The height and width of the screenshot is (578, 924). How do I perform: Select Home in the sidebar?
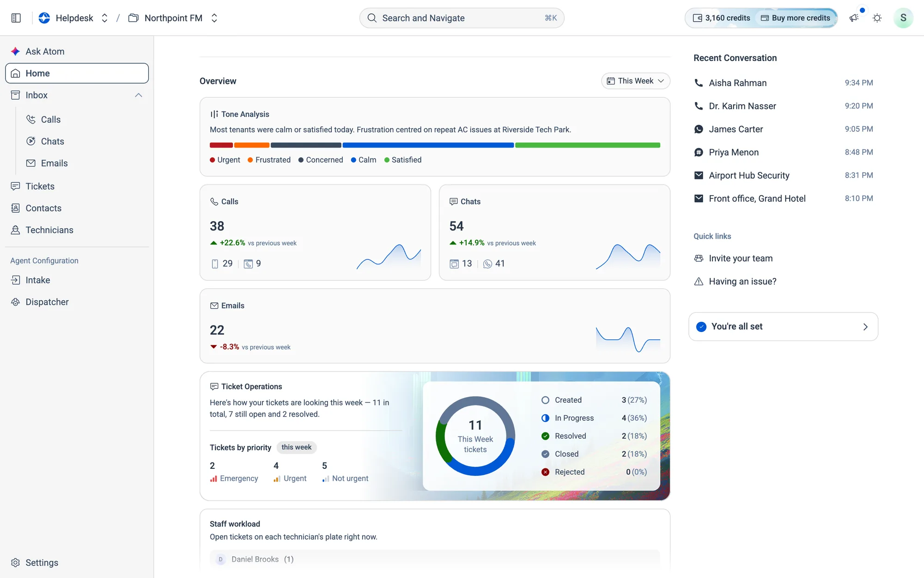point(77,74)
